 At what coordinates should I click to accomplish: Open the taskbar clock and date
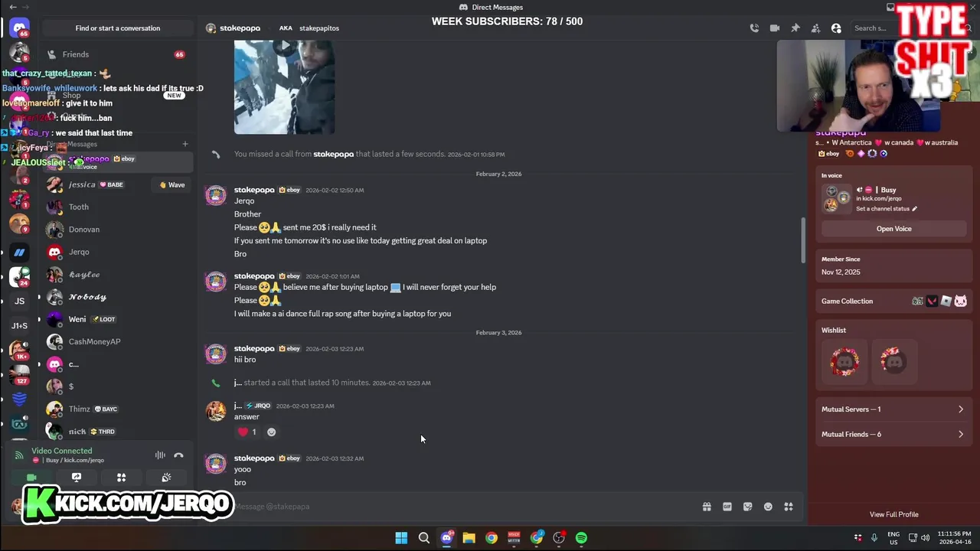point(955,538)
